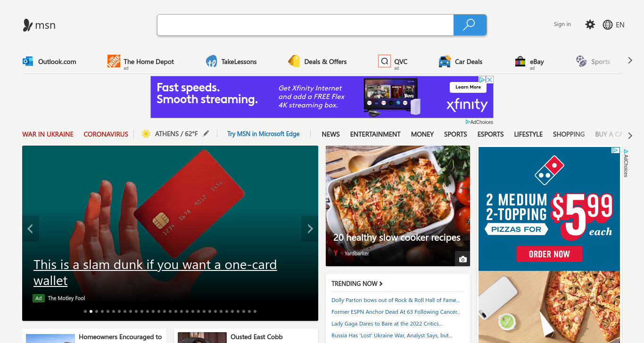Open the settings gear icon
The image size is (644, 343).
tap(590, 24)
